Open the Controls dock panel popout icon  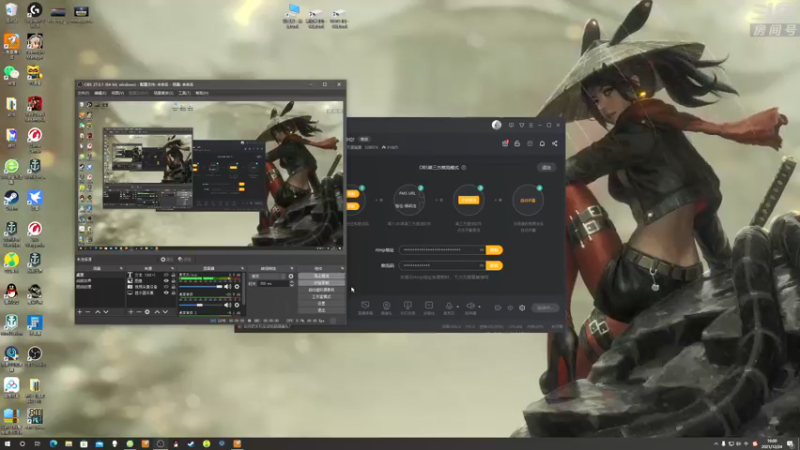coord(342,268)
